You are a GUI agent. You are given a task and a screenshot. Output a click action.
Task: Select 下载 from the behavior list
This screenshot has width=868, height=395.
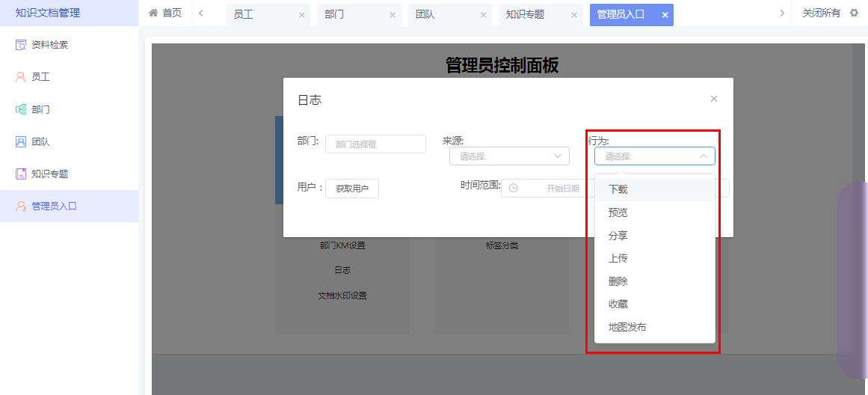pos(618,190)
